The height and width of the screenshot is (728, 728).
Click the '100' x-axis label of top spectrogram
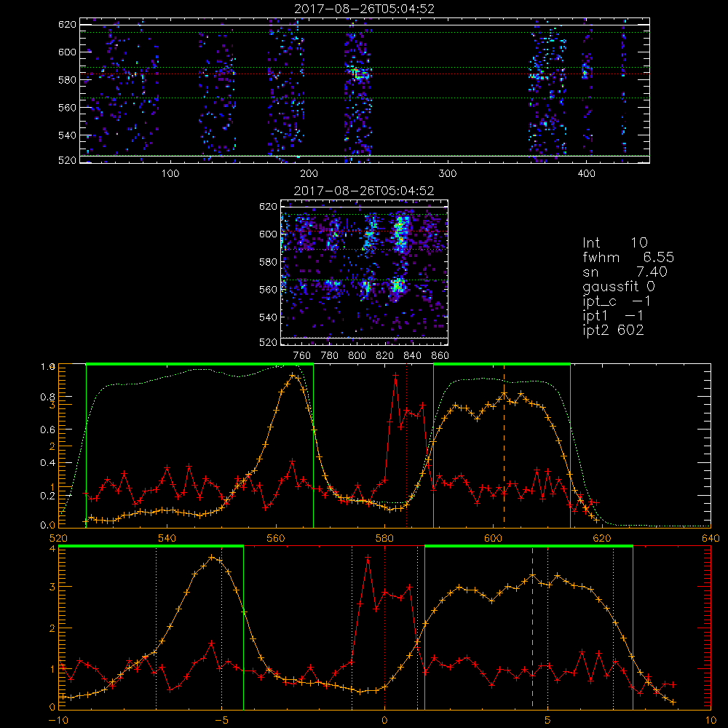point(170,174)
